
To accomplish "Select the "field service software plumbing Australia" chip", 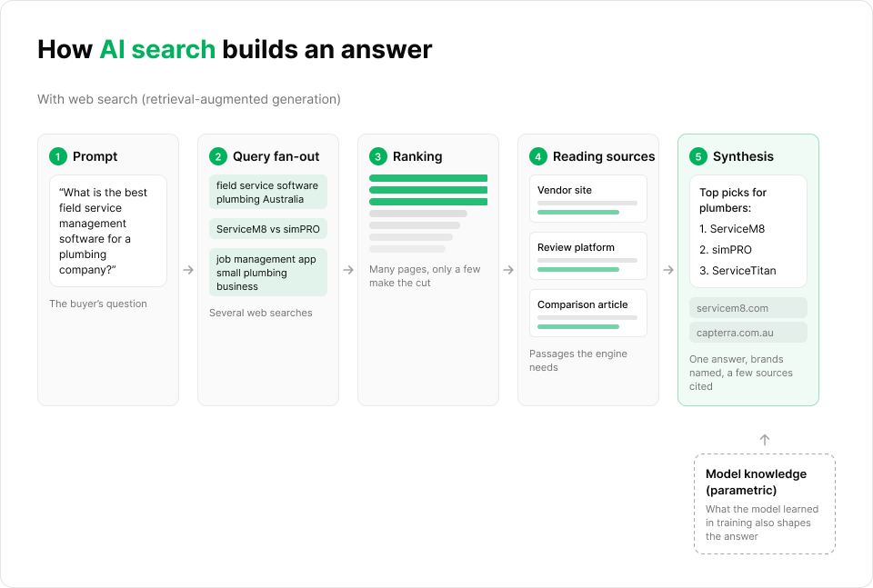I will pos(267,192).
